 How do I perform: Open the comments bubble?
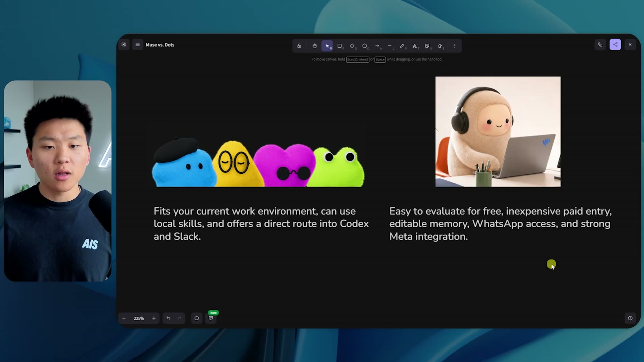(x=197, y=318)
